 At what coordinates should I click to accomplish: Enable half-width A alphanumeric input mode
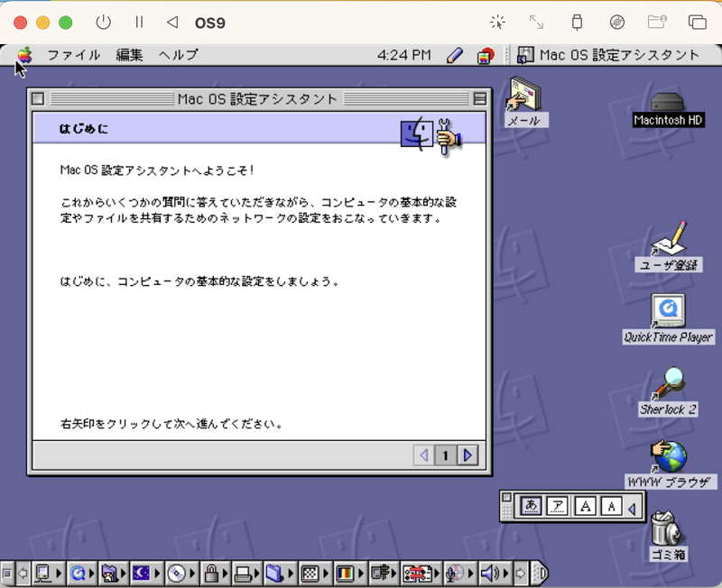coord(612,506)
